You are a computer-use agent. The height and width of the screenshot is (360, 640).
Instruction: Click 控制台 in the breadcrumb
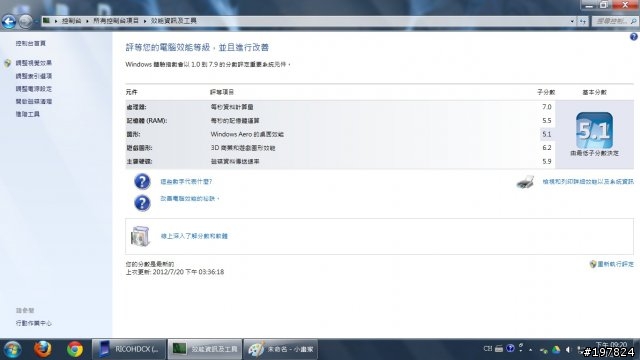pyautogui.click(x=71, y=21)
